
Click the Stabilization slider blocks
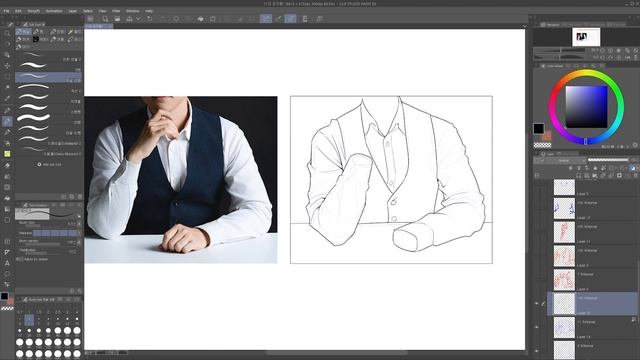coord(55,233)
